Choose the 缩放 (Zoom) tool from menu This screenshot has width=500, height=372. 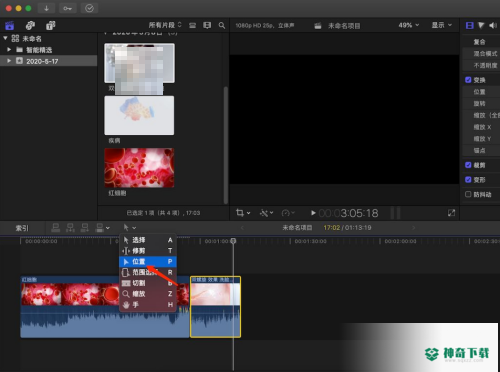148,294
